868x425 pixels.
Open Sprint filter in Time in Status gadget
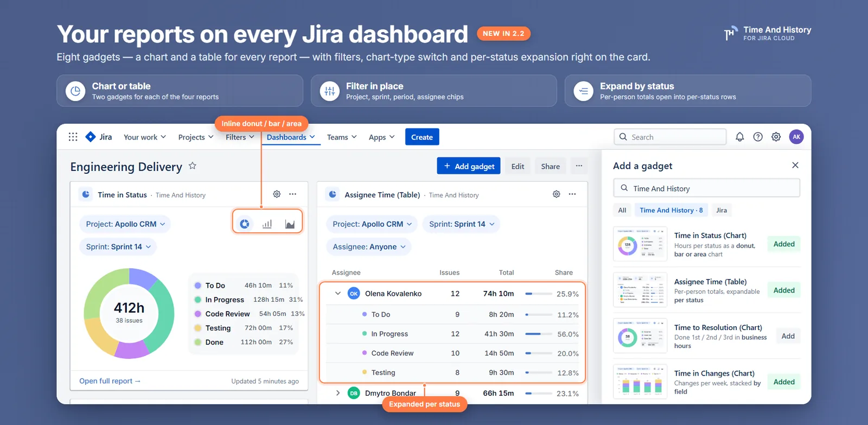point(118,246)
